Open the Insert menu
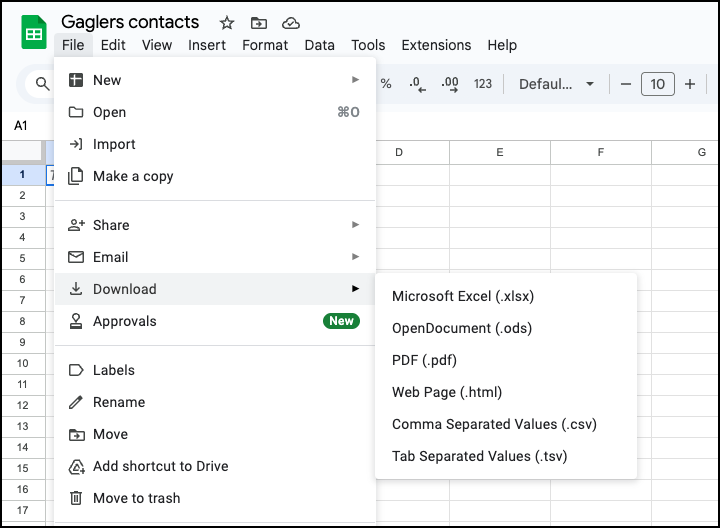The image size is (720, 528). point(207,45)
